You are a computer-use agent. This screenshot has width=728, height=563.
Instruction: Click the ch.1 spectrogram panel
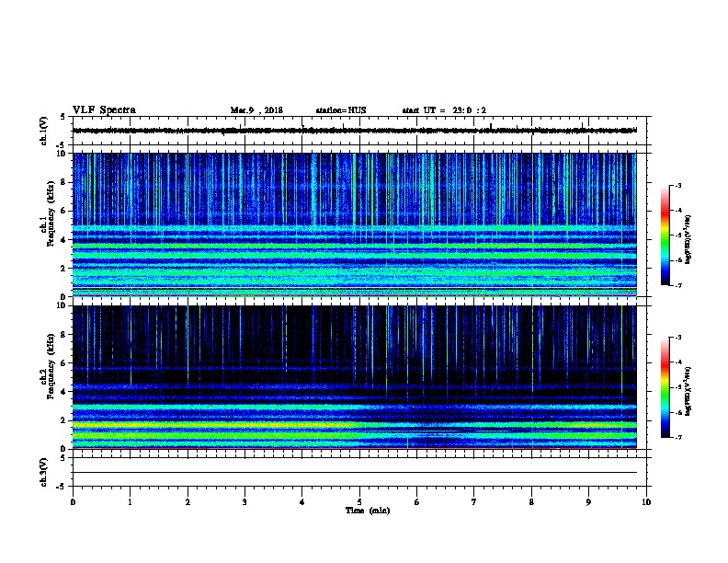coord(354,224)
